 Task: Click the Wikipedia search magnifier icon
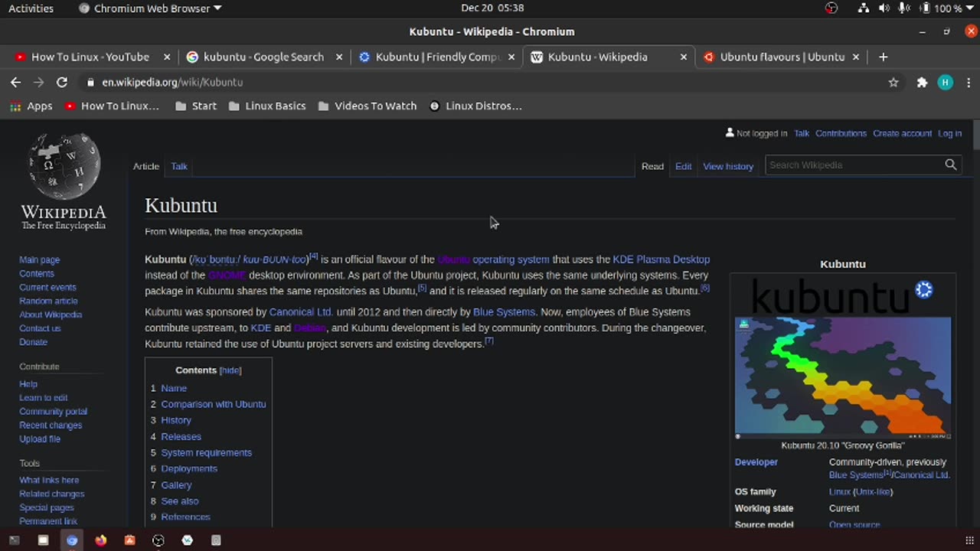[x=951, y=165]
